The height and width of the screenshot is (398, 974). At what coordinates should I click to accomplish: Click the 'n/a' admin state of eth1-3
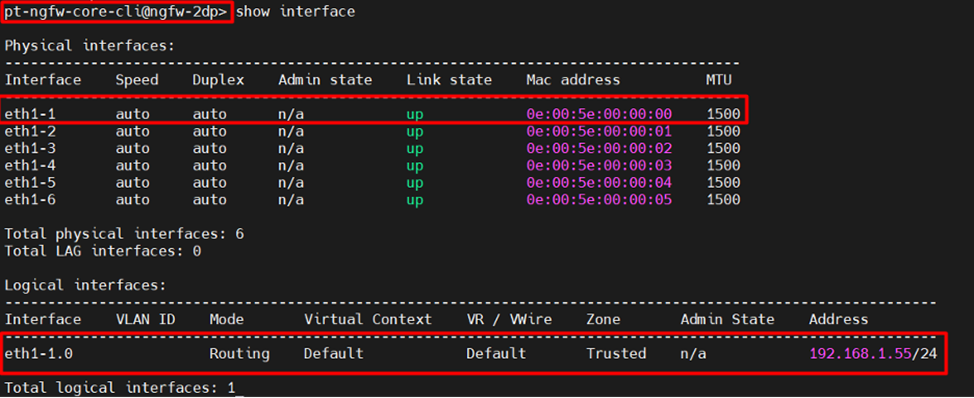291,149
